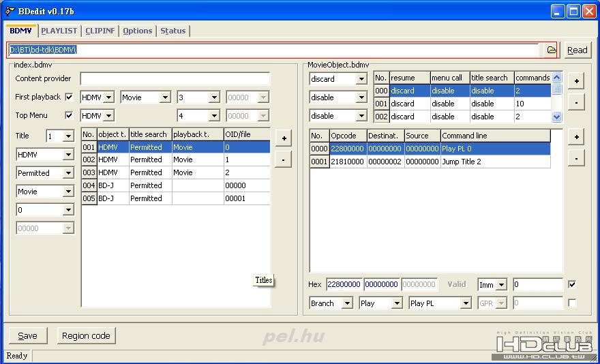Click the folder browse icon next to path
This screenshot has width=600, height=364.
(x=551, y=50)
